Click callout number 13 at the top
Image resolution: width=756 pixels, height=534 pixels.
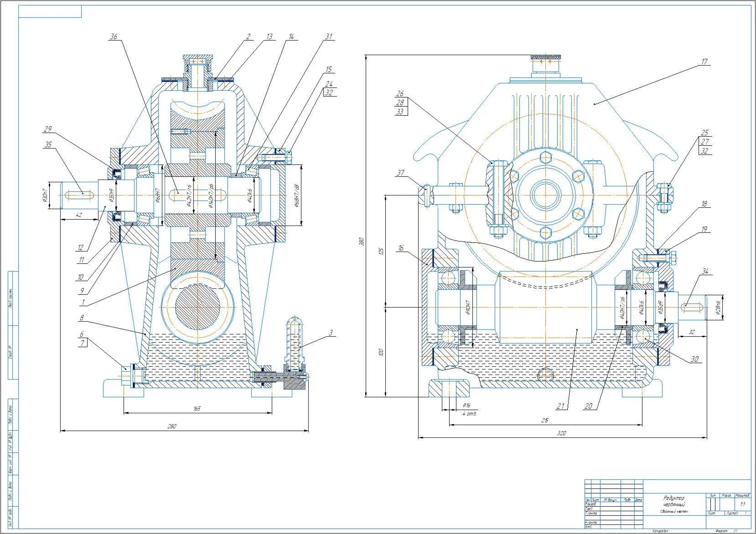(269, 36)
